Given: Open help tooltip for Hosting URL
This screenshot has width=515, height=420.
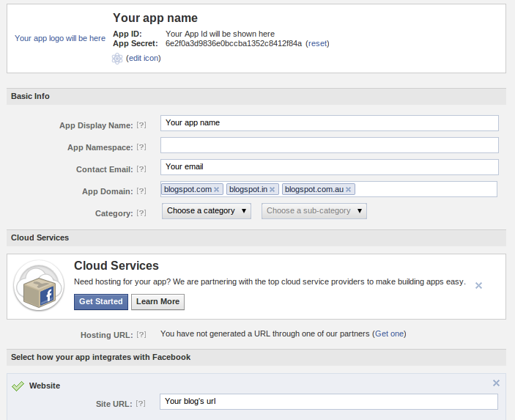Looking at the screenshot, I should coord(141,335).
